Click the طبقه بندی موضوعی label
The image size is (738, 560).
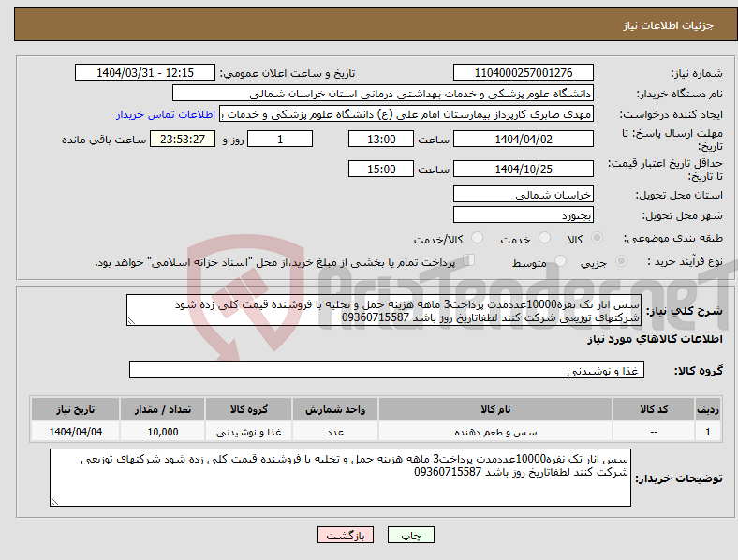(x=673, y=238)
